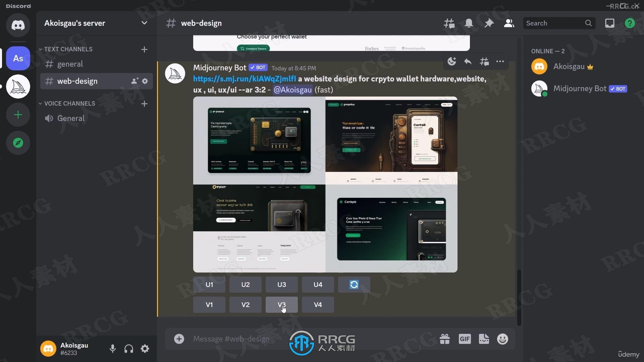Join the General voice channel
The width and height of the screenshot is (644, 362).
(x=96, y=118)
